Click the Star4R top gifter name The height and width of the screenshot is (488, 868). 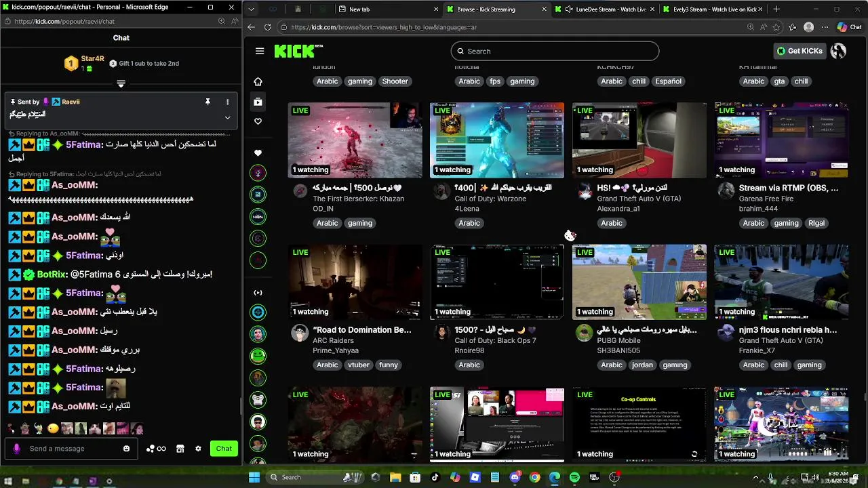click(92, 59)
